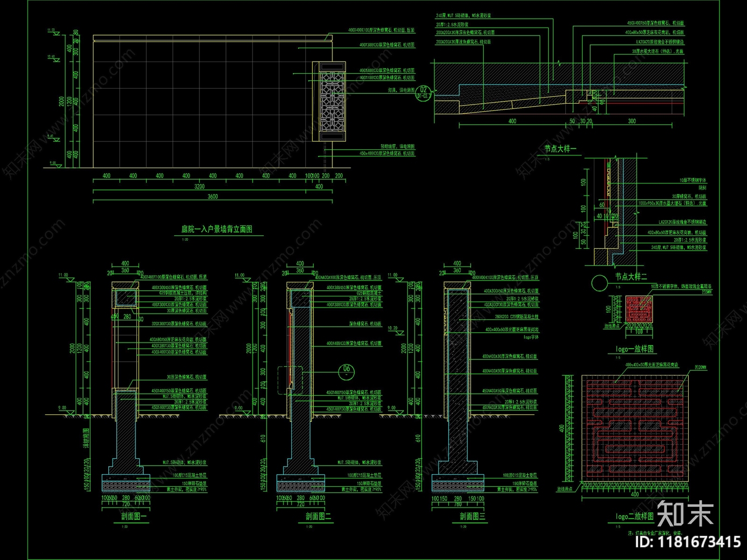Select the logo一放样图 title

[634, 349]
